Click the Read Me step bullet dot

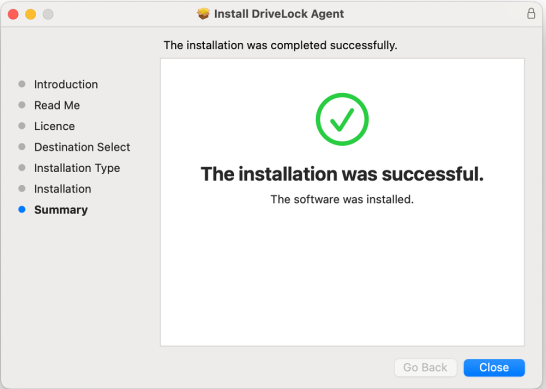(22, 105)
